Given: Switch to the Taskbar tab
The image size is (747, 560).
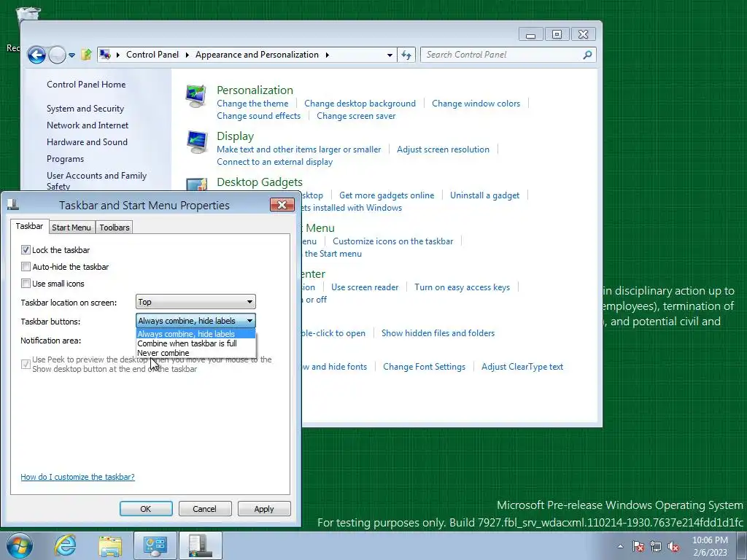Looking at the screenshot, I should click(29, 226).
